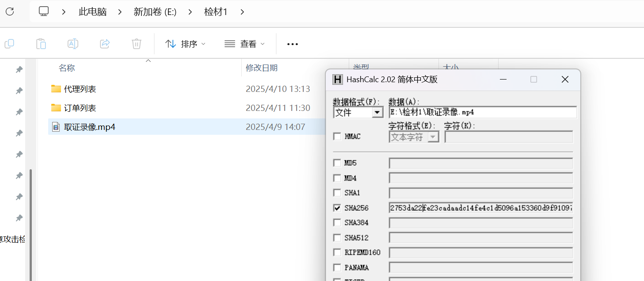
Task: Click the SHA1 result field
Action: click(481, 193)
